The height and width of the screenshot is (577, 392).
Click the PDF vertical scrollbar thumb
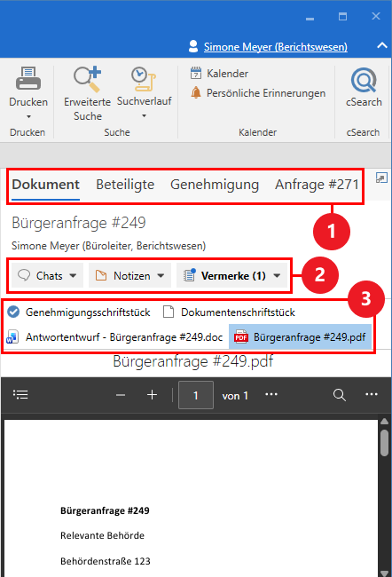[x=384, y=444]
